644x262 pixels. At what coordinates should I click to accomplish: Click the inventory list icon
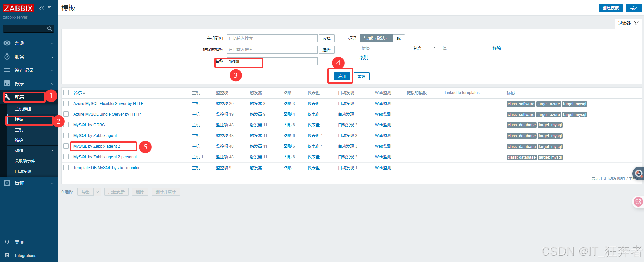point(7,70)
